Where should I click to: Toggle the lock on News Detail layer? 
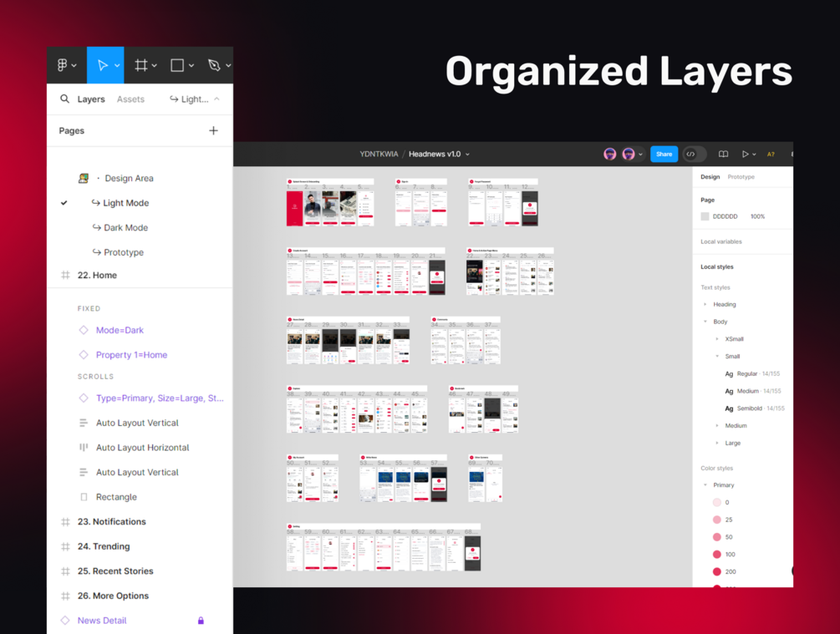(x=201, y=621)
